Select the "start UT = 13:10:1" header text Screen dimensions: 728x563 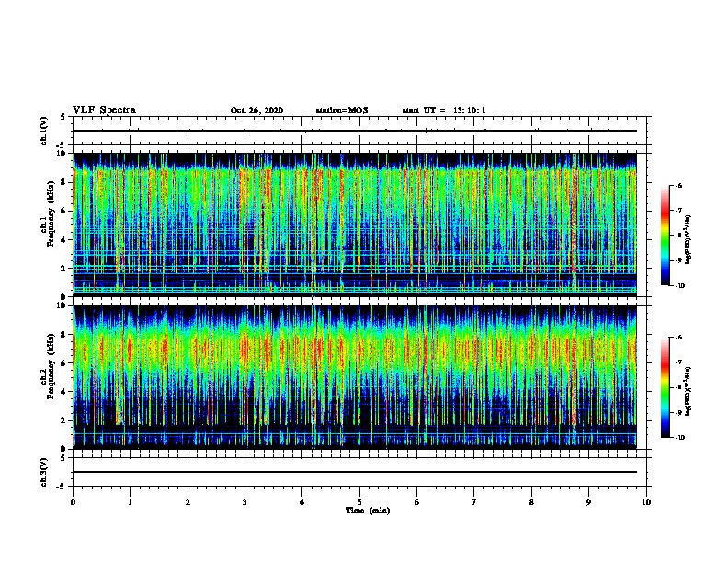444,110
